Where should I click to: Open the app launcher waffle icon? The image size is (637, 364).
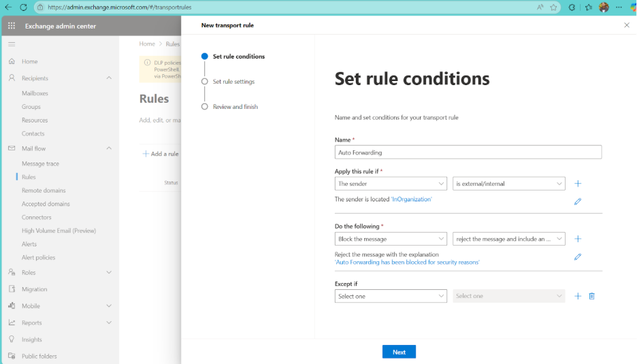click(12, 26)
